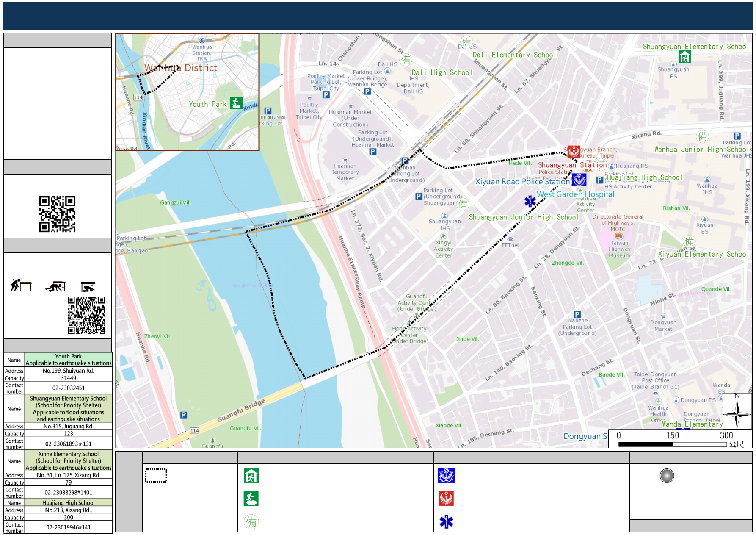Viewport: 756px width, 535px height.
Task: Select address 'No.199, Shuiyuan Rd.'
Action: click(69, 371)
